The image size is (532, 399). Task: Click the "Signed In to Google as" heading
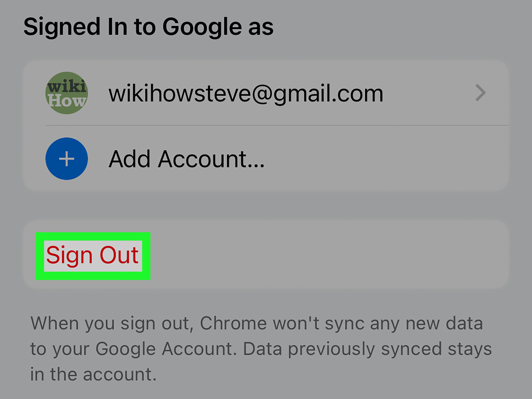[x=148, y=27]
